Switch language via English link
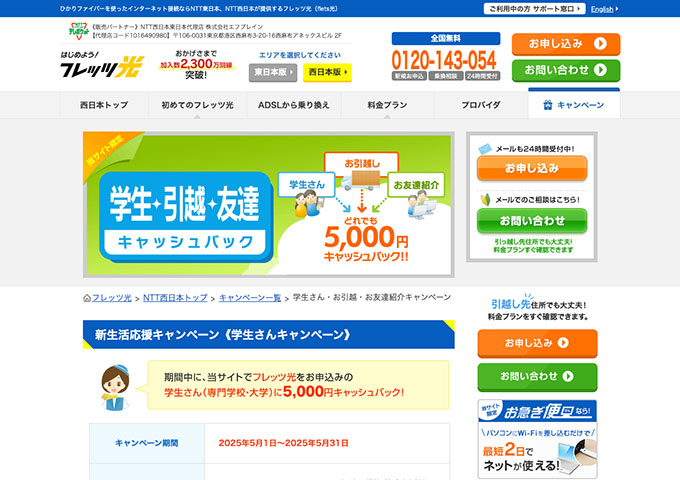 pyautogui.click(x=604, y=9)
